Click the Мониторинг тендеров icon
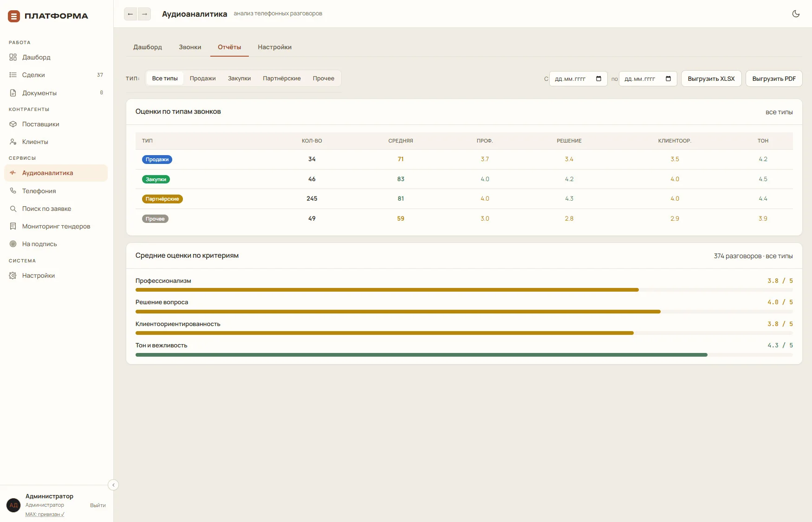The image size is (812, 522). tap(13, 226)
